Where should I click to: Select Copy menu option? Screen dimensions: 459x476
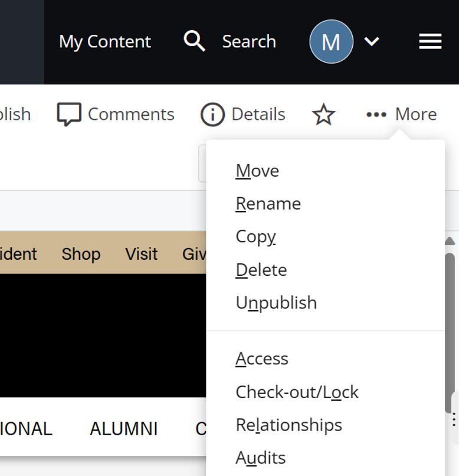tap(255, 236)
